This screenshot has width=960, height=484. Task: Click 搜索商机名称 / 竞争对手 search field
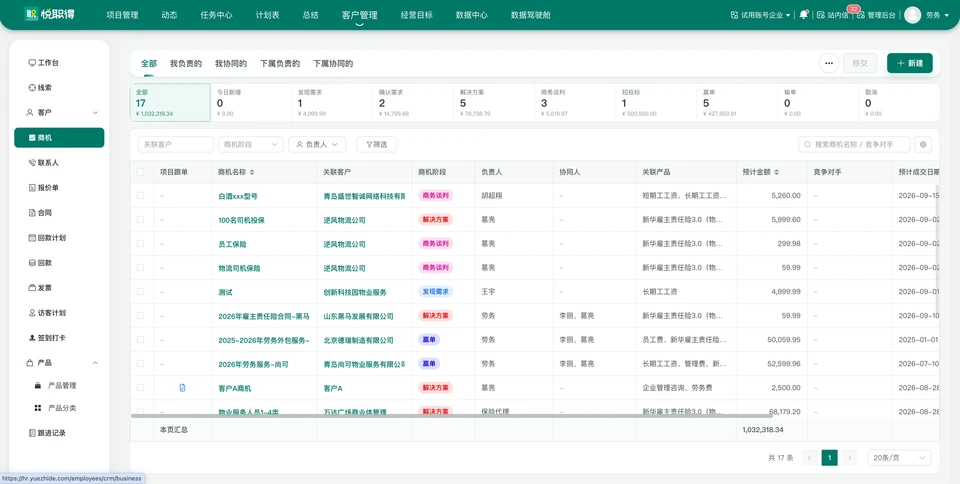click(x=854, y=144)
